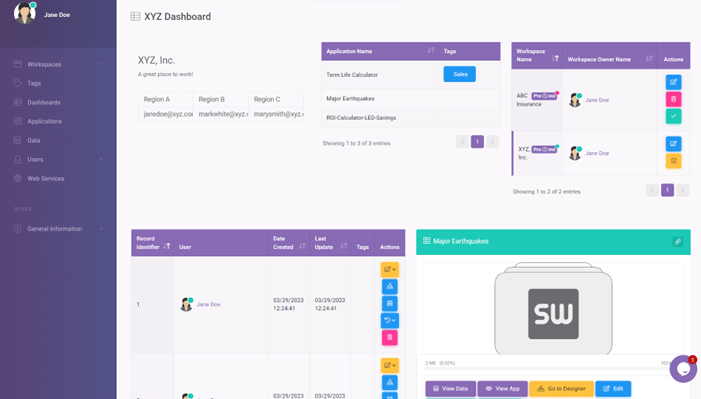Click the General Information info icon

tap(17, 229)
